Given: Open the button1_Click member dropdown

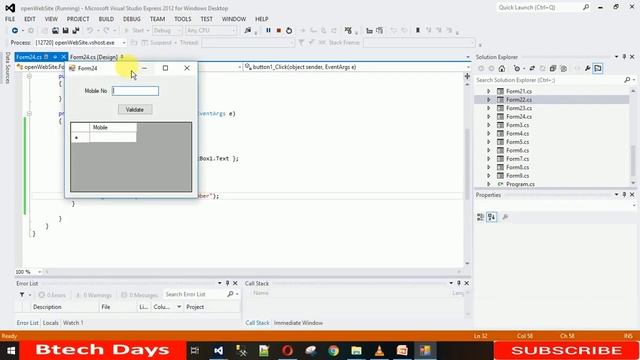Looking at the screenshot, I should pos(356,67).
